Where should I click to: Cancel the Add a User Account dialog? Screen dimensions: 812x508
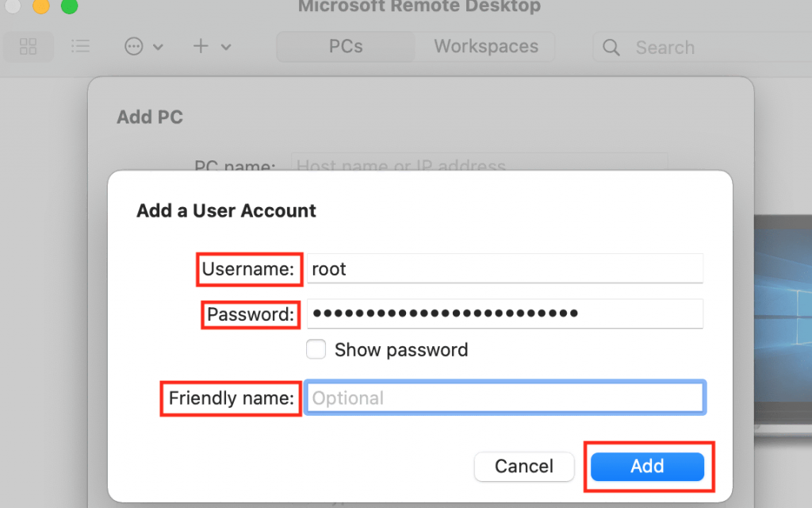[523, 467]
